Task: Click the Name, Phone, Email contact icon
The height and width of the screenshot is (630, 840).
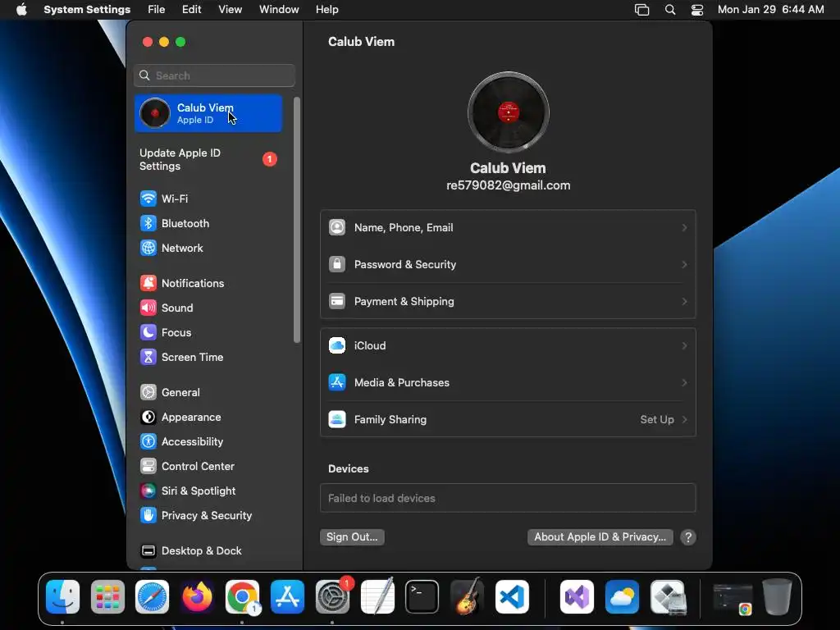Action: click(337, 228)
